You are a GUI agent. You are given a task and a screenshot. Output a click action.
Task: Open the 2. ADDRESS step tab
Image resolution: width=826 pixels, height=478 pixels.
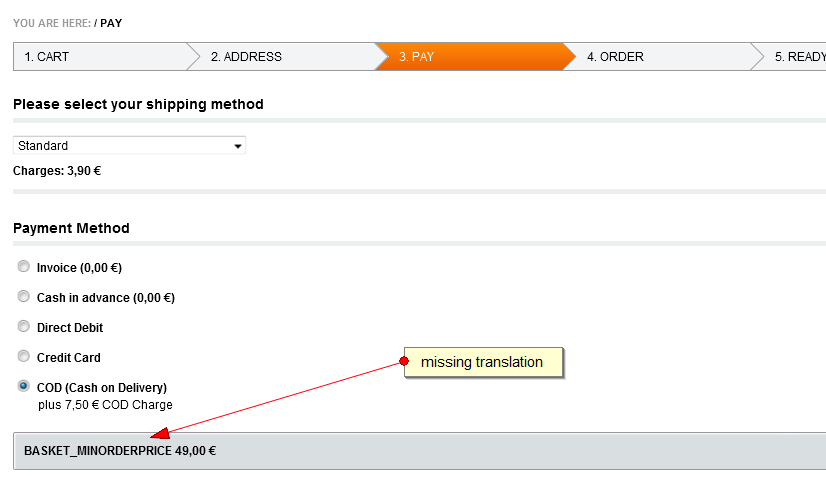coord(280,57)
